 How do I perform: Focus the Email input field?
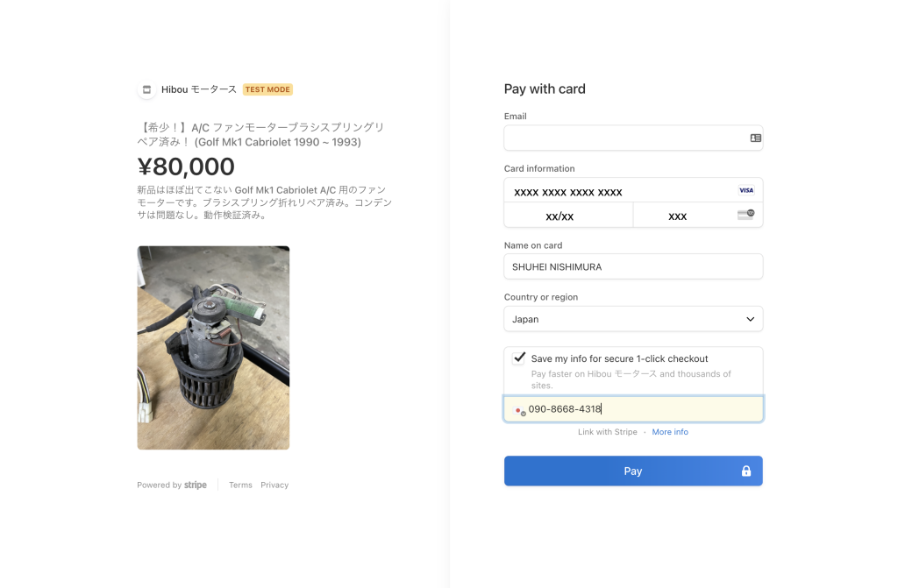(623, 138)
